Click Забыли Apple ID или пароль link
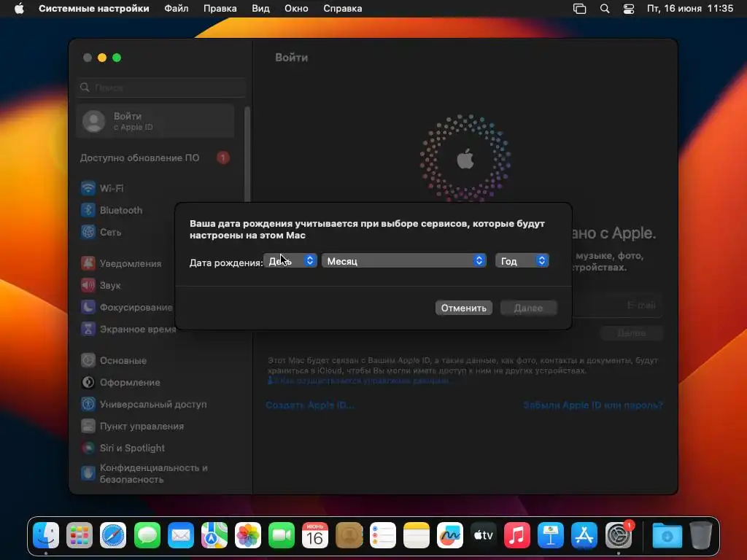This screenshot has width=747, height=560. click(x=593, y=405)
